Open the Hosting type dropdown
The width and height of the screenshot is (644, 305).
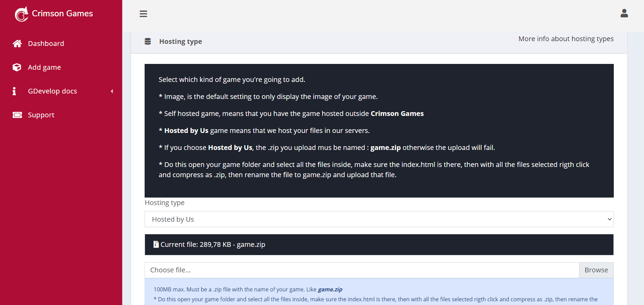point(379,219)
